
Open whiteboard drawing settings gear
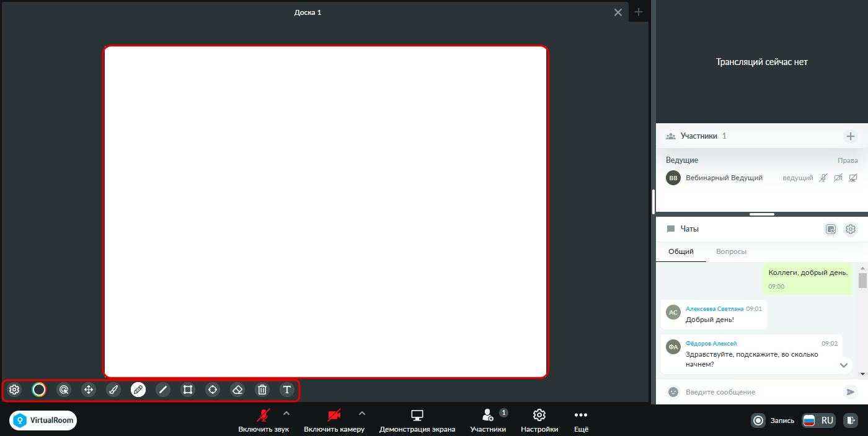pyautogui.click(x=14, y=390)
